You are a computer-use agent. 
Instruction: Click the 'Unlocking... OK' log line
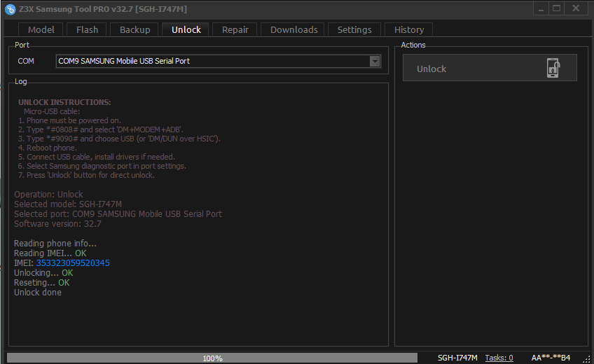(43, 273)
